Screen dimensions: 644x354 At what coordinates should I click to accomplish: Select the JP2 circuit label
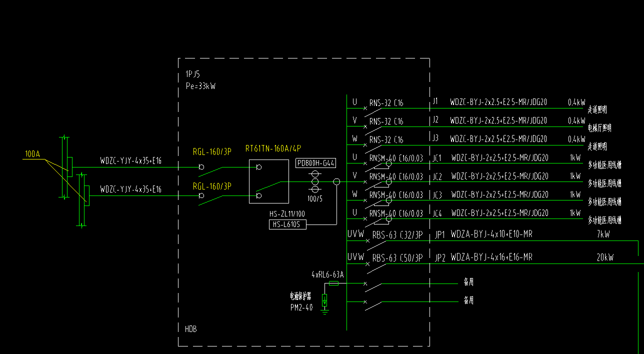pos(440,257)
